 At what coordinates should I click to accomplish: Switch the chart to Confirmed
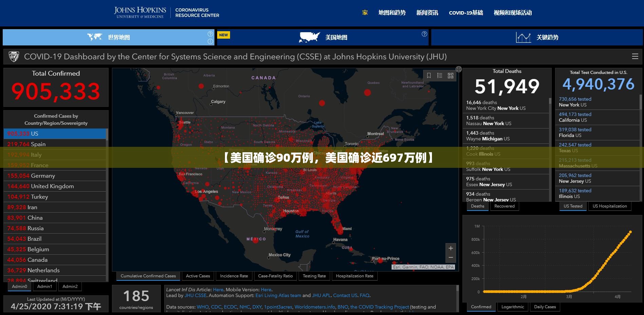[x=481, y=307]
